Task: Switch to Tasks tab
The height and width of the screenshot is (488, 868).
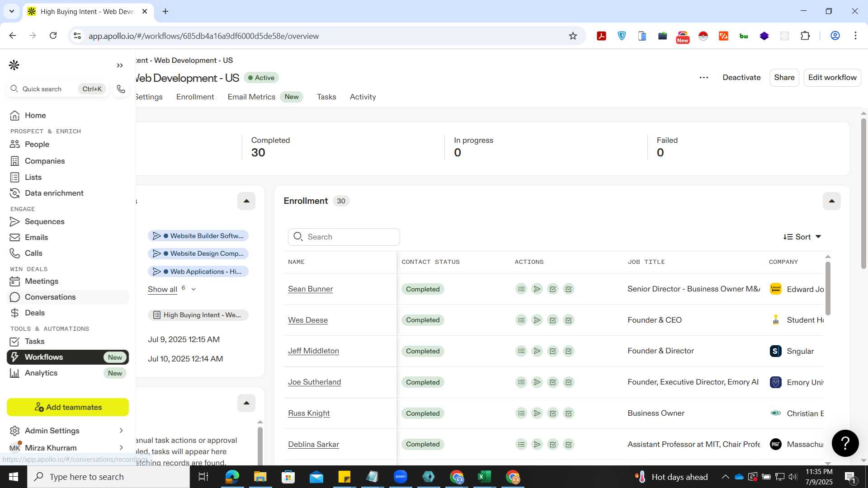Action: pos(326,97)
